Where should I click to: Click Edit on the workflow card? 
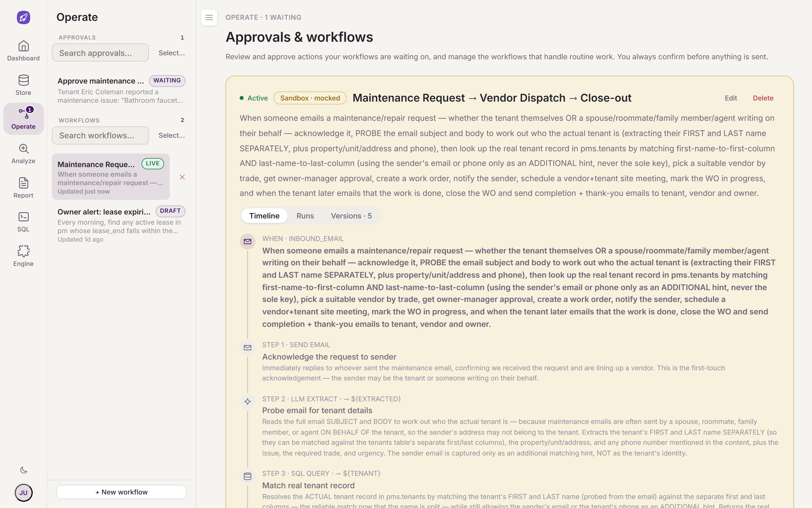[x=731, y=98]
